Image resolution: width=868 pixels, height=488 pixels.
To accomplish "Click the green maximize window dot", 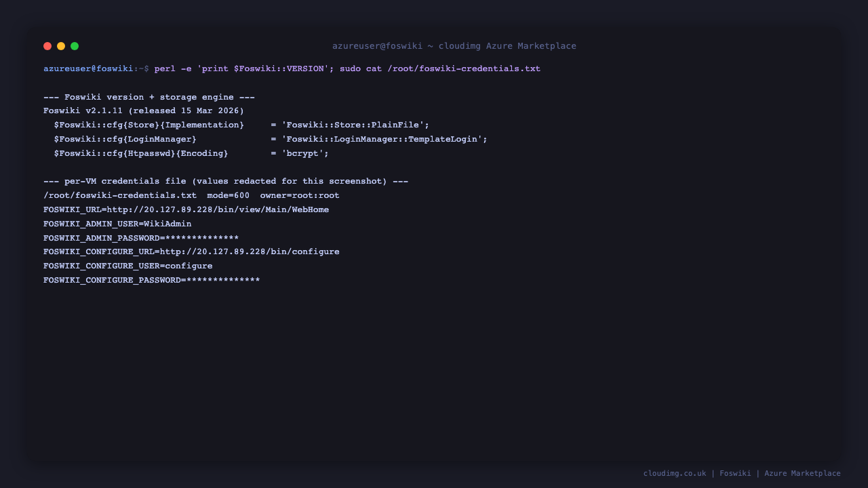I will (x=75, y=46).
